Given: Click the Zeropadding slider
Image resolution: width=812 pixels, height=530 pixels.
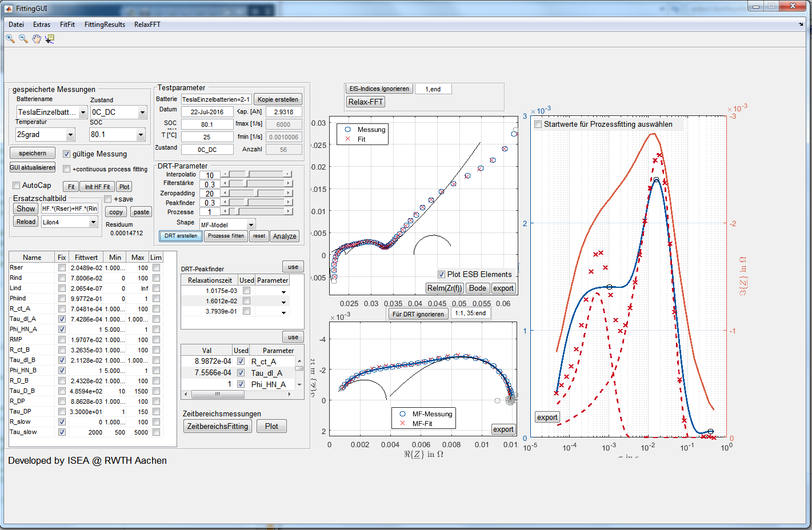Looking at the screenshot, I should [257, 193].
